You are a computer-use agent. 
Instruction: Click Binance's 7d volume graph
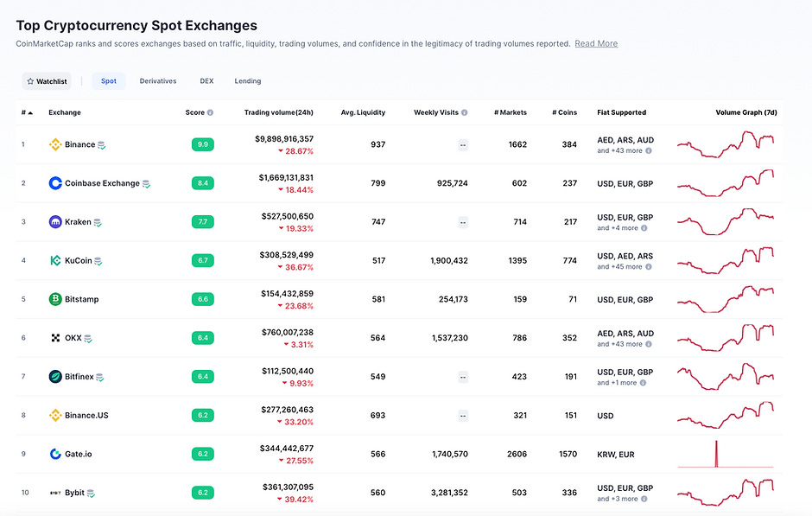726,144
